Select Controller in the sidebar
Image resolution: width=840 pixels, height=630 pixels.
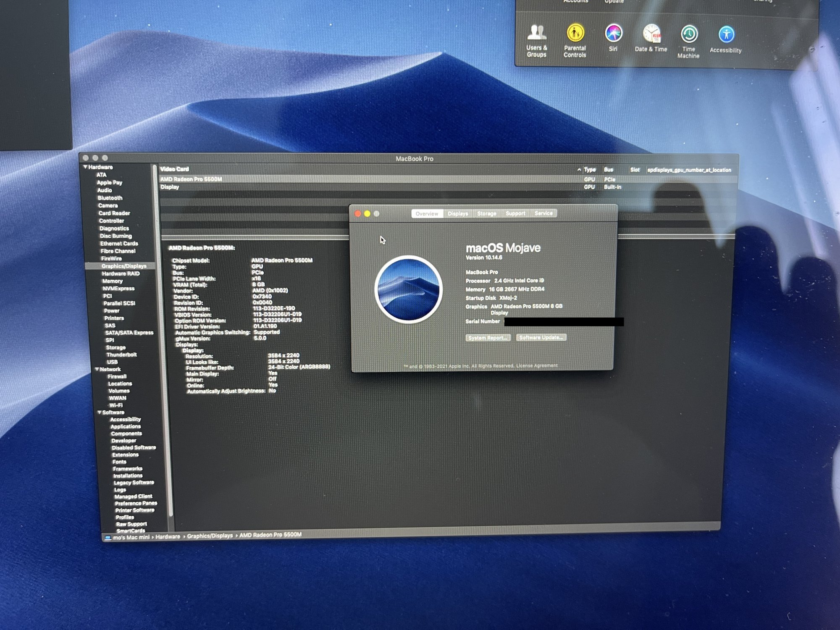(111, 220)
